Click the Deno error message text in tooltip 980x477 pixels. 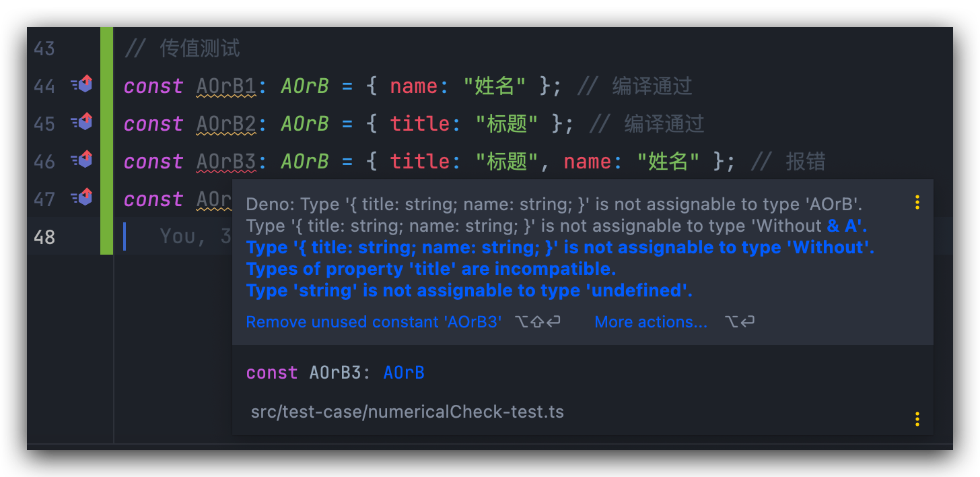coord(471,203)
